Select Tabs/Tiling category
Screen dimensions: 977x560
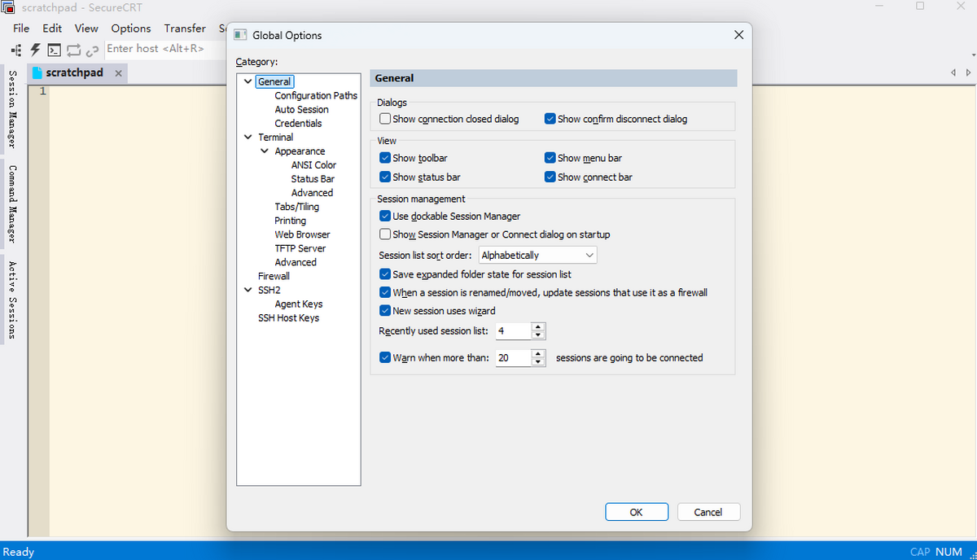[x=296, y=207]
